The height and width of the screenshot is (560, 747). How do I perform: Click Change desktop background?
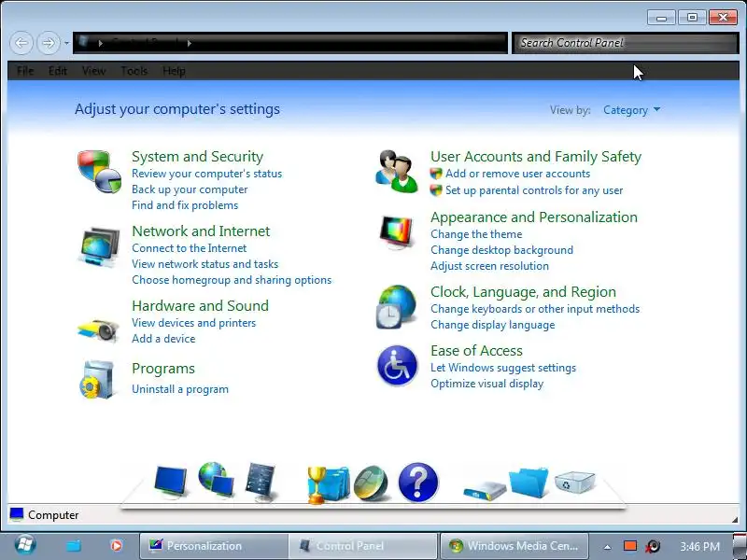tap(501, 250)
